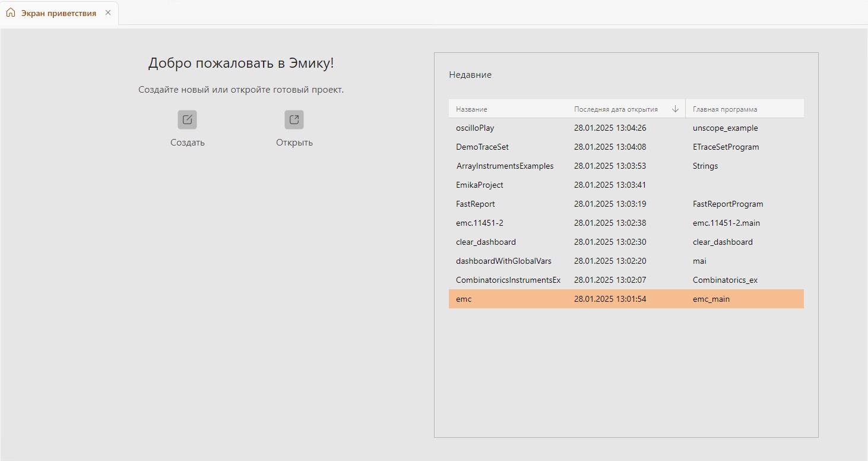Screen dimensions: 868x461
Task: Select the CombinatoricsInstrumentsEx project
Action: pos(508,280)
